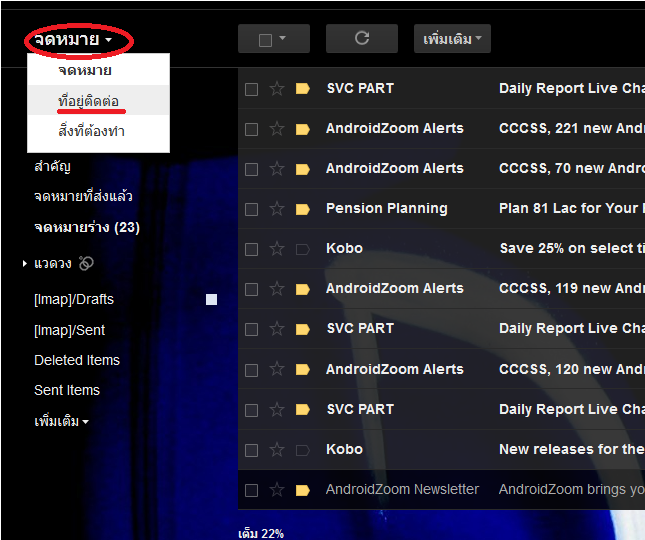Star the AndroidZoom Alerts 221 new email
The image size is (645, 540).
tap(277, 129)
